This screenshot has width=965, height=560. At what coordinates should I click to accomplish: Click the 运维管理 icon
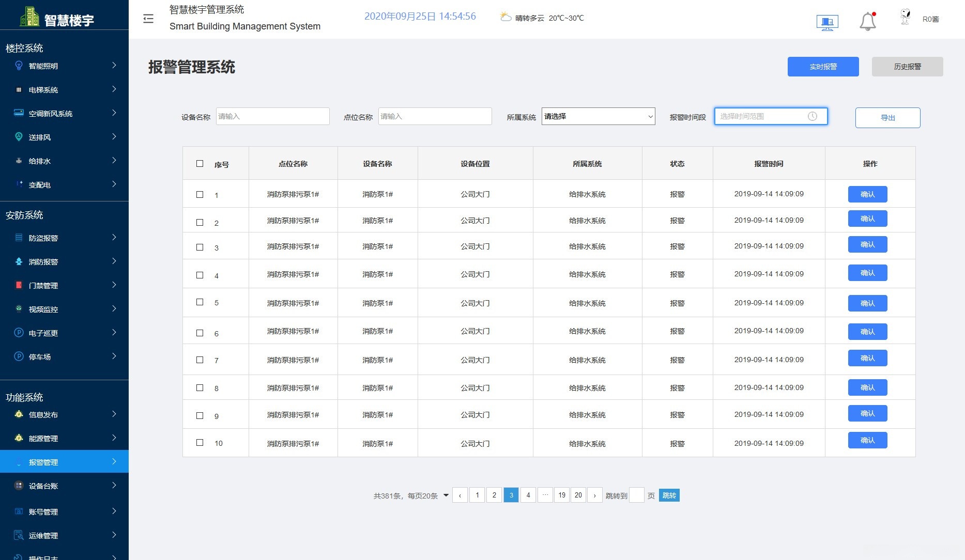tap(19, 535)
